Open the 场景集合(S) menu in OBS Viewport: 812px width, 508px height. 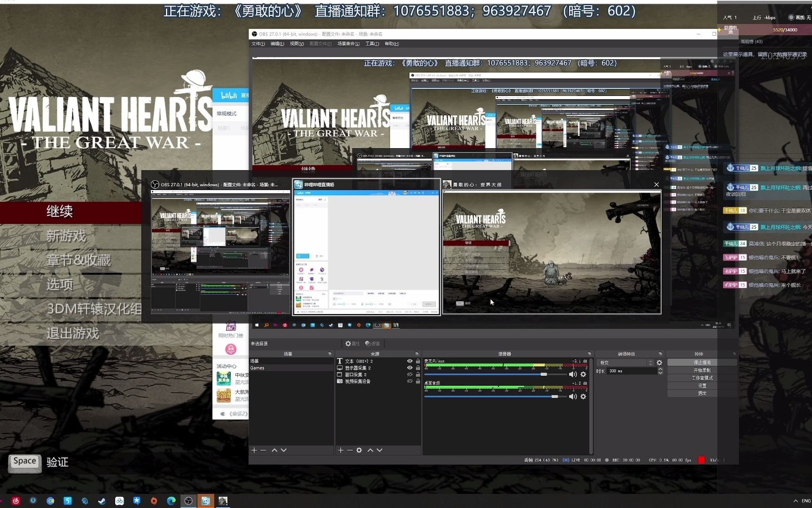348,44
